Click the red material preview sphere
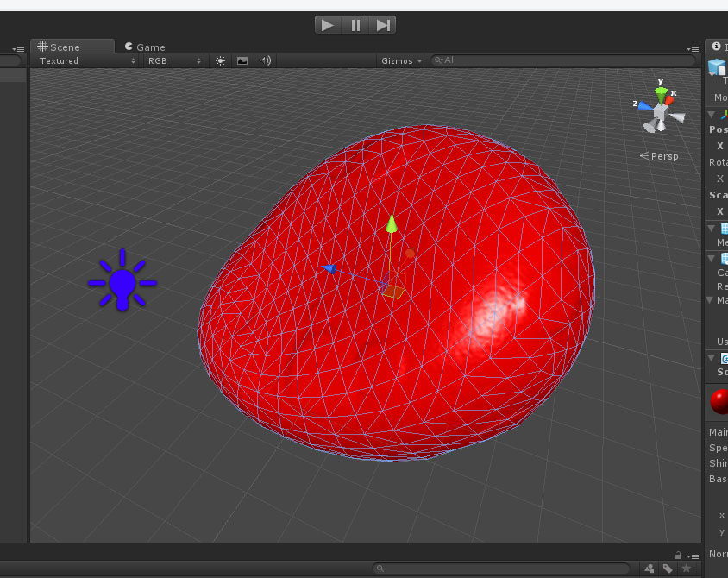 [x=719, y=401]
